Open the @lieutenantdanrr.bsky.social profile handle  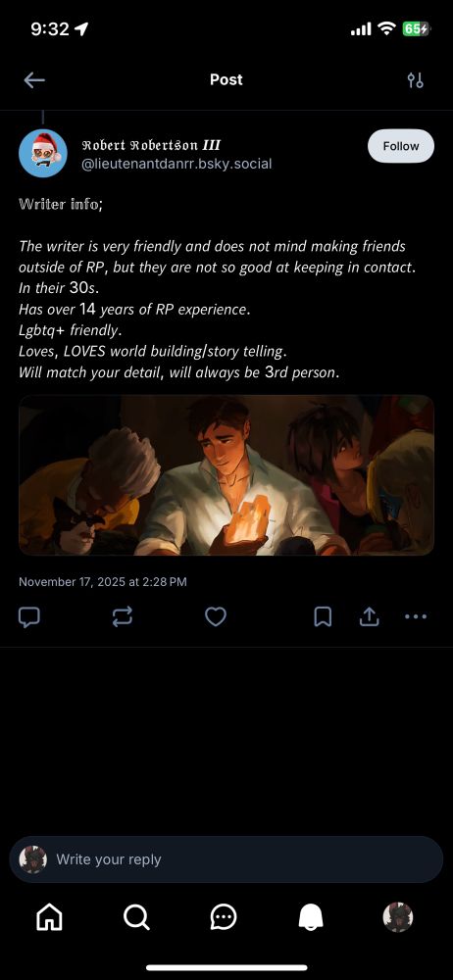tap(177, 165)
